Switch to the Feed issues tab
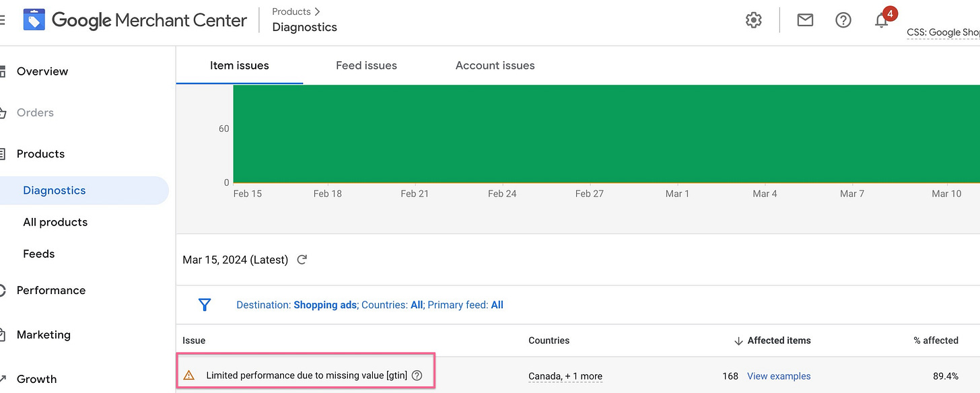 click(x=366, y=65)
